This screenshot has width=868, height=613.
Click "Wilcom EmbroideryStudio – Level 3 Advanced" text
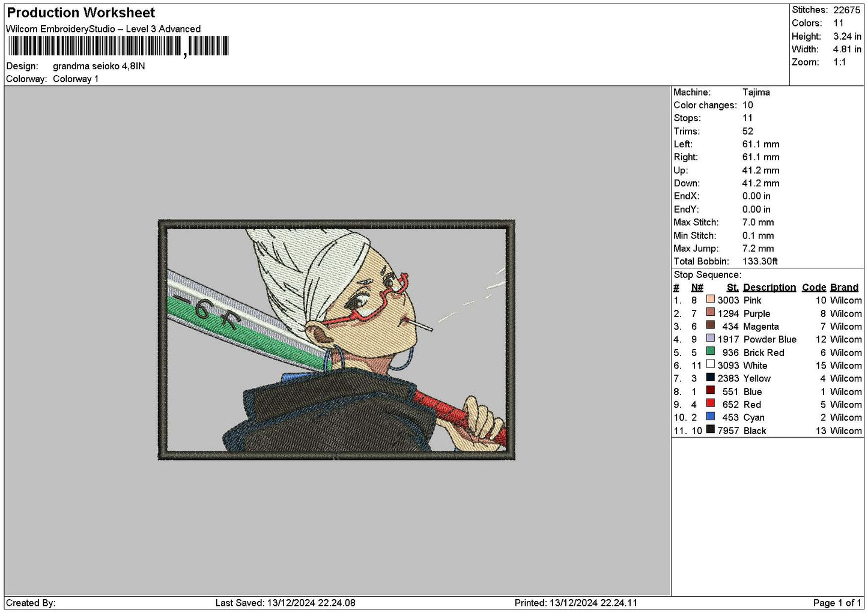click(103, 29)
